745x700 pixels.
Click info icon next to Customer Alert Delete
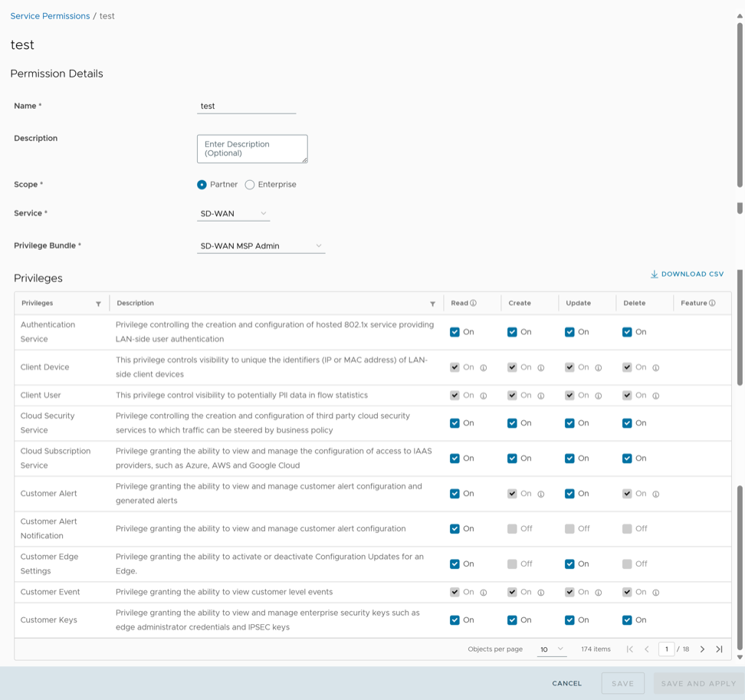[x=656, y=495]
